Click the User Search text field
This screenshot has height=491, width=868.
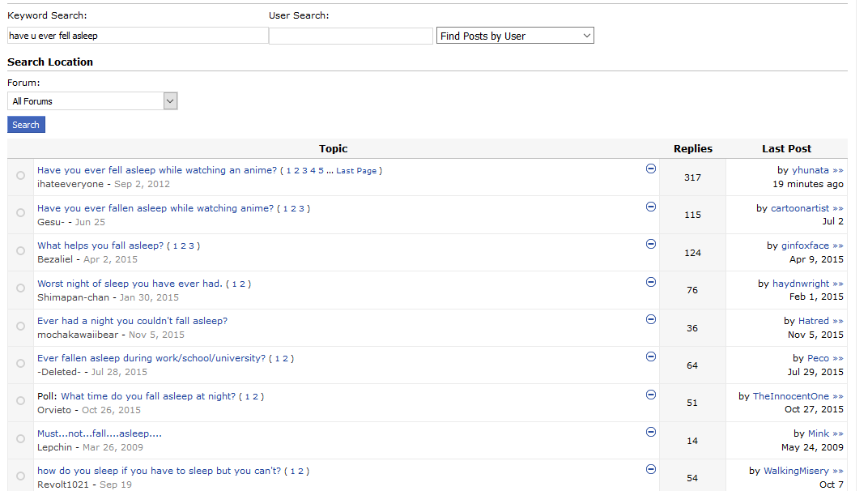[351, 36]
